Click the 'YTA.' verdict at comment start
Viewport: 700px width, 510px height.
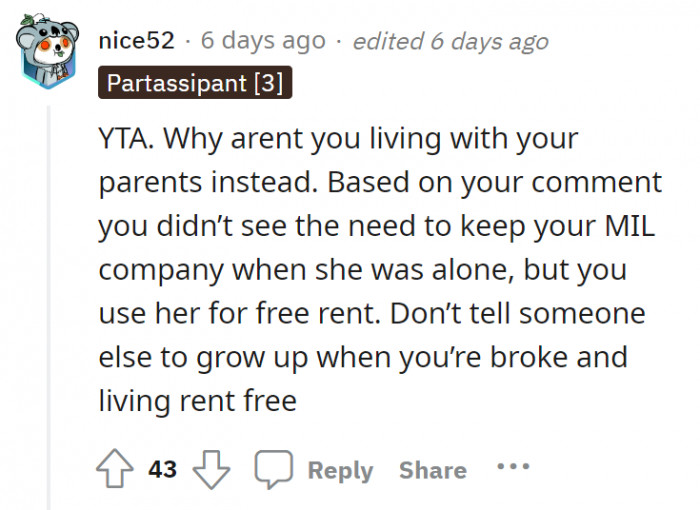click(x=125, y=140)
